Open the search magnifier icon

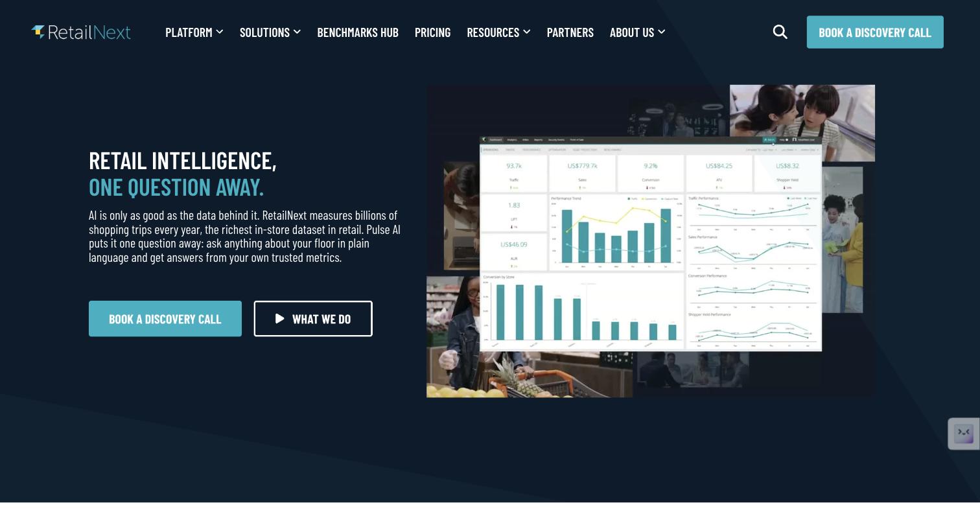(x=780, y=32)
